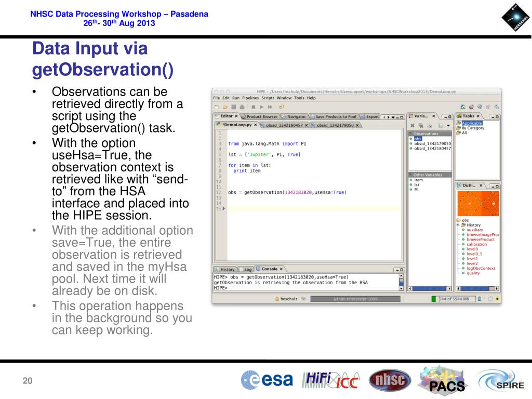
Task: Switch to the History tab
Action: [225, 270]
